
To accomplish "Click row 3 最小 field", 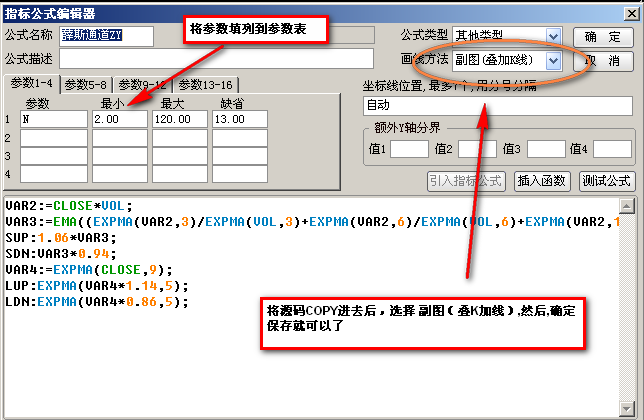I will (x=120, y=156).
